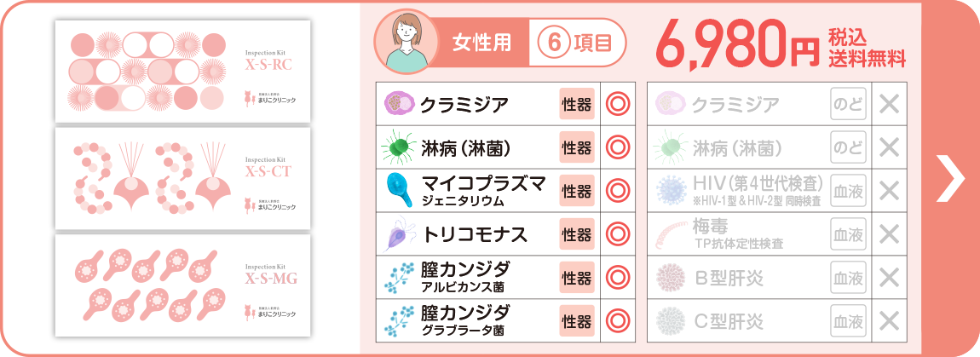Click the grayed HIV virus icon
This screenshot has height=357, width=980.
coord(671,191)
